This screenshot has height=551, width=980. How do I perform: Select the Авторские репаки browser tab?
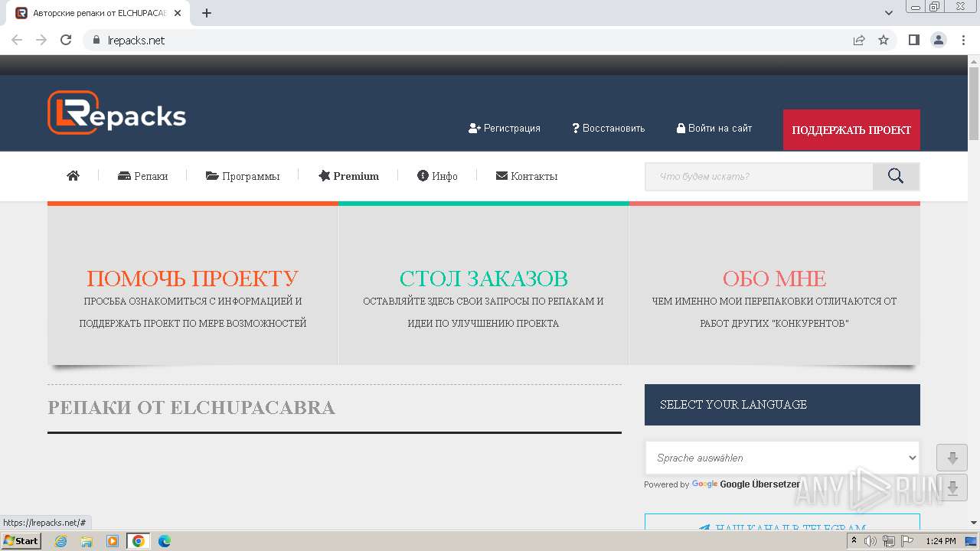point(100,13)
